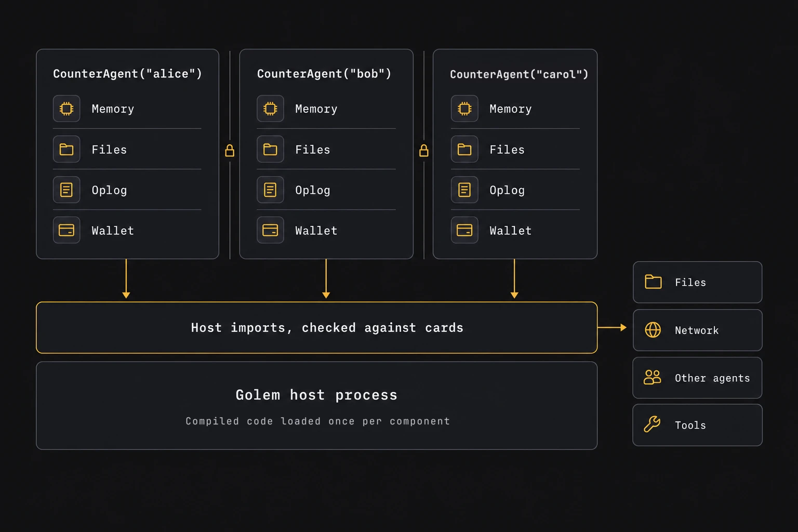This screenshot has width=798, height=532.
Task: Click the Files label in the right-side box
Action: pyautogui.click(x=690, y=283)
